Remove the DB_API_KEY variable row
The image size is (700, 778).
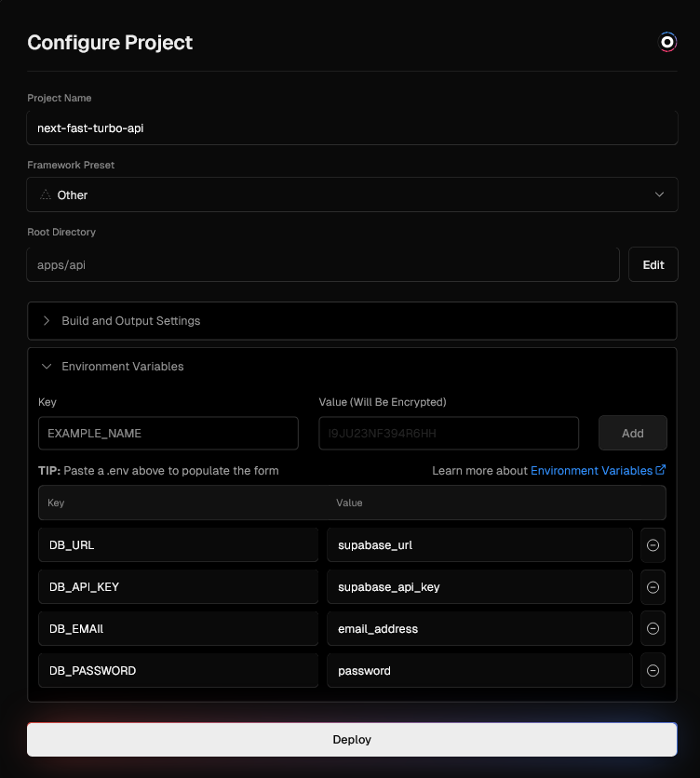tap(653, 587)
